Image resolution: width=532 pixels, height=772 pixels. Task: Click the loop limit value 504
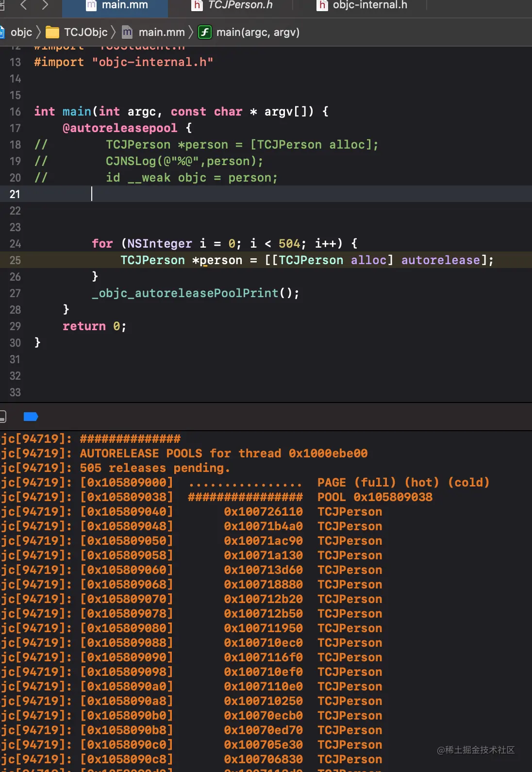[x=289, y=244]
